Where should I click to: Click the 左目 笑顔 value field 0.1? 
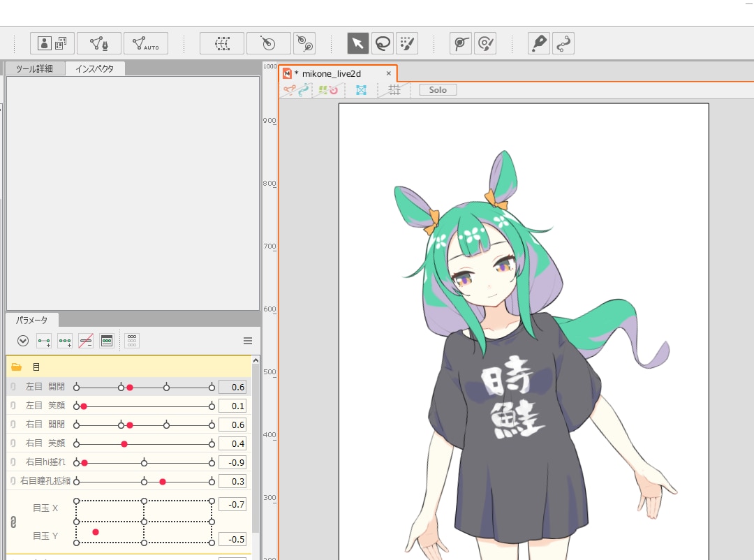click(x=232, y=406)
